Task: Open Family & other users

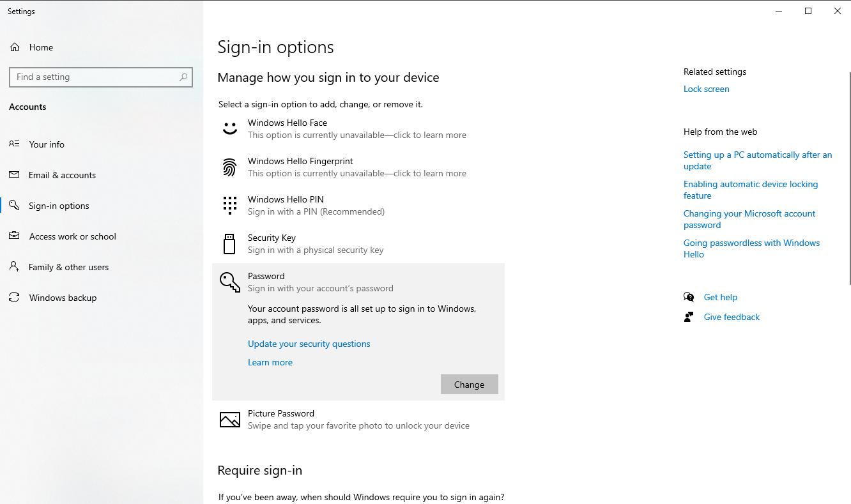Action: click(102, 267)
